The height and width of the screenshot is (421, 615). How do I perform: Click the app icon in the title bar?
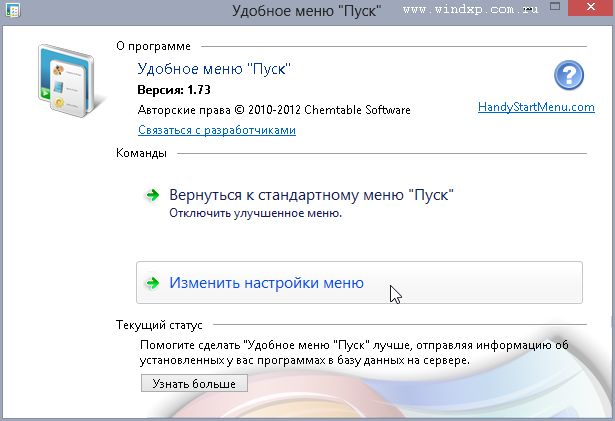pyautogui.click(x=13, y=10)
